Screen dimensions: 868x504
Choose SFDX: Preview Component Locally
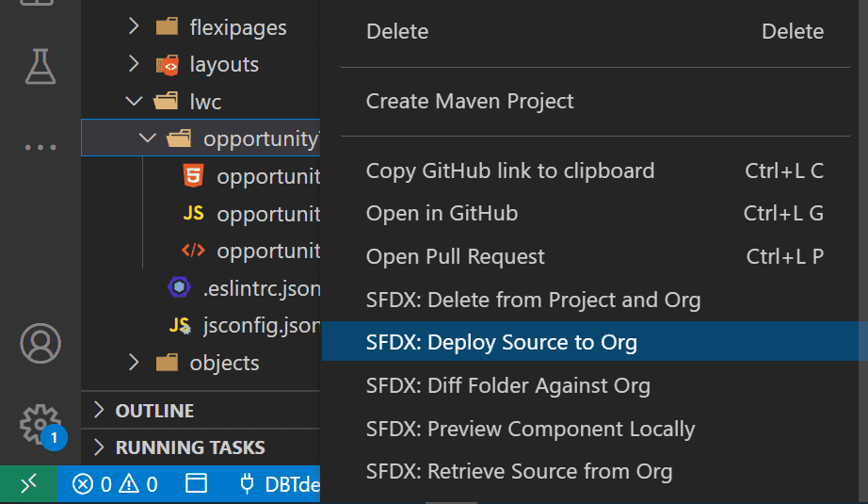pyautogui.click(x=595, y=429)
